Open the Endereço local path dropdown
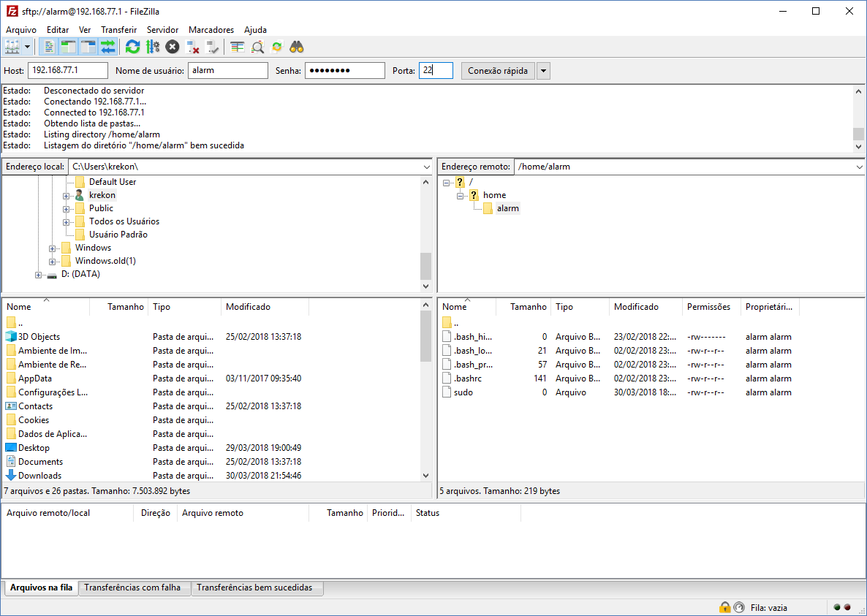The height and width of the screenshot is (616, 867). coord(427,167)
